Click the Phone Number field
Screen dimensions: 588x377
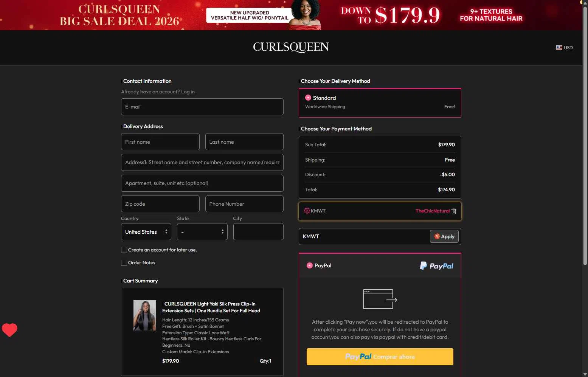244,204
